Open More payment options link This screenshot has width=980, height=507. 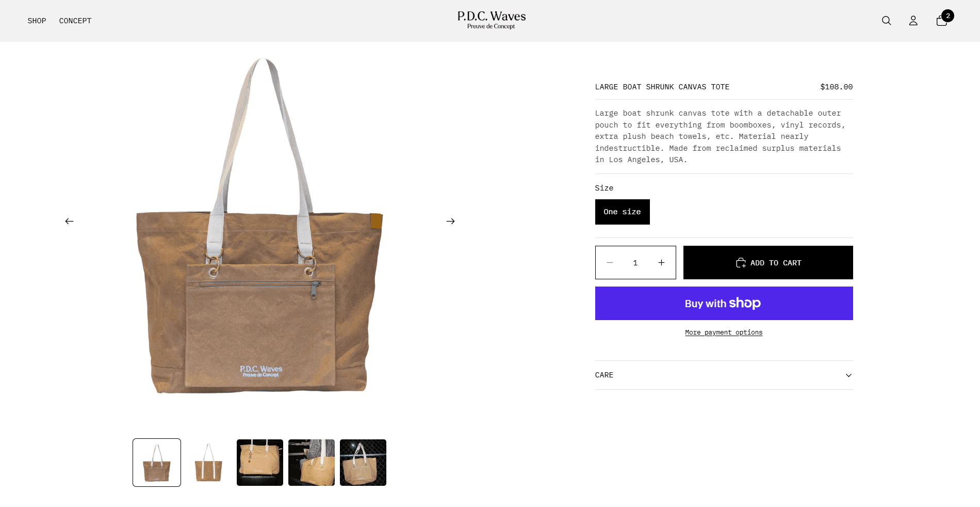[724, 332]
